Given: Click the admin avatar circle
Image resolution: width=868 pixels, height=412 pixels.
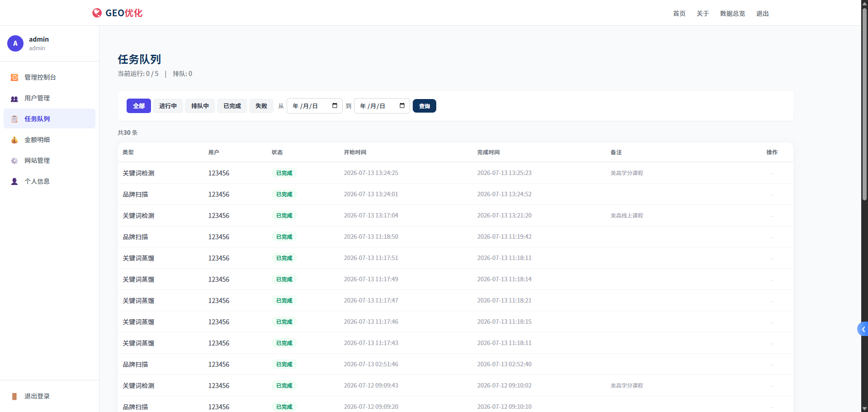Looking at the screenshot, I should pyautogui.click(x=15, y=43).
